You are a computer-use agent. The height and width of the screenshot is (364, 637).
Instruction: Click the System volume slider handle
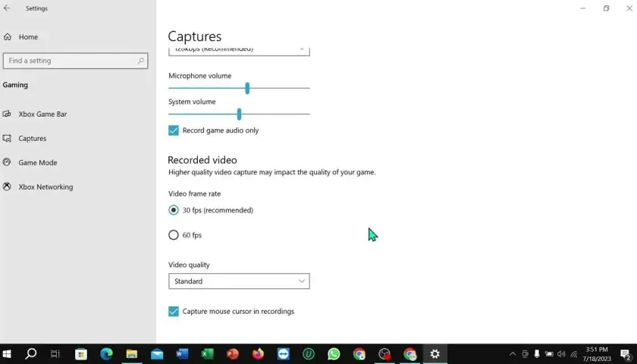pyautogui.click(x=239, y=115)
